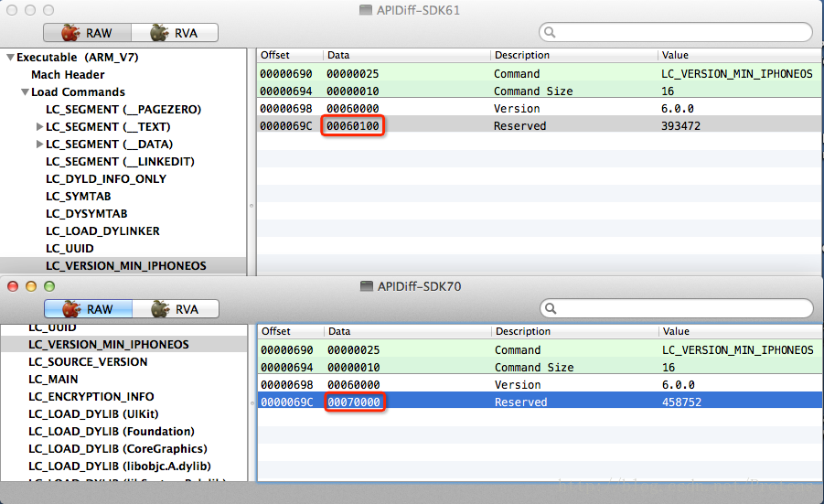Click magnifier icon in APIDiff-SDK70 search

point(551,308)
